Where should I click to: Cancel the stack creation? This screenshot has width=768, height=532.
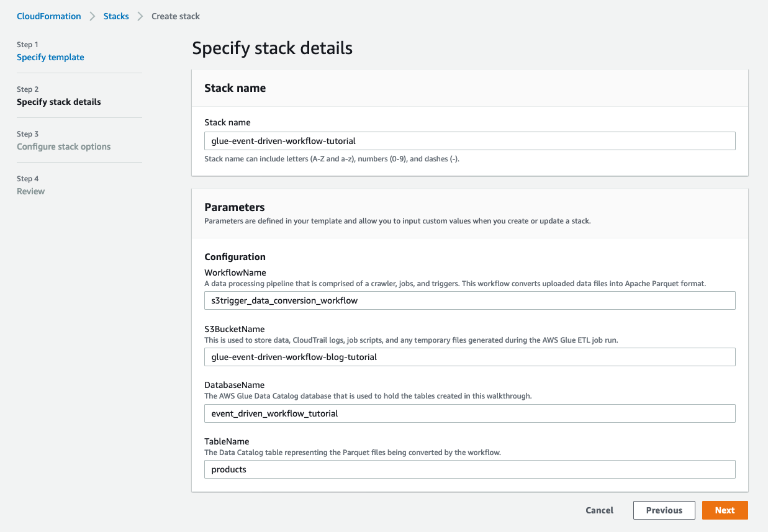tap(599, 510)
